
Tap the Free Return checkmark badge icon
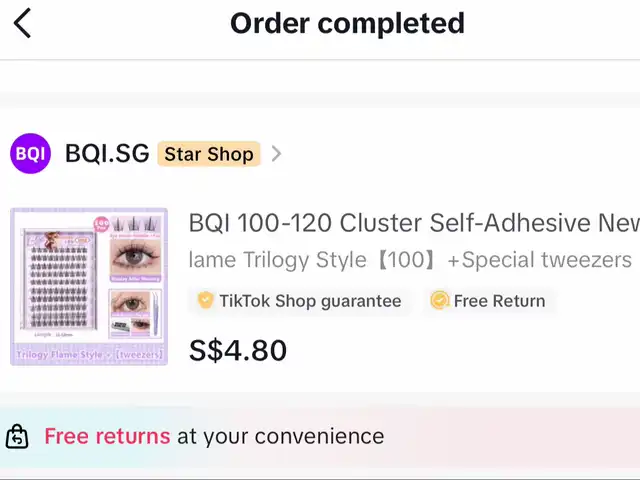click(439, 301)
